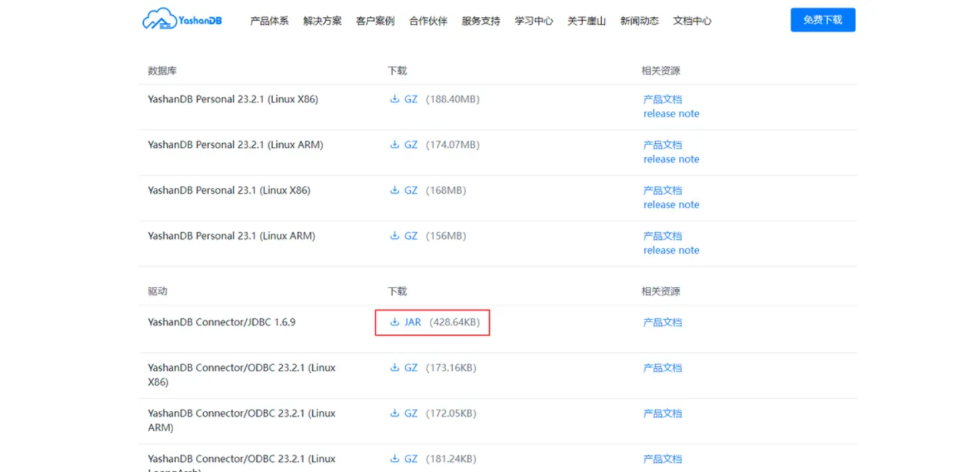This screenshot has height=472, width=980.
Task: Download the 172.05KB ODBC GZ file
Action: [x=411, y=413]
